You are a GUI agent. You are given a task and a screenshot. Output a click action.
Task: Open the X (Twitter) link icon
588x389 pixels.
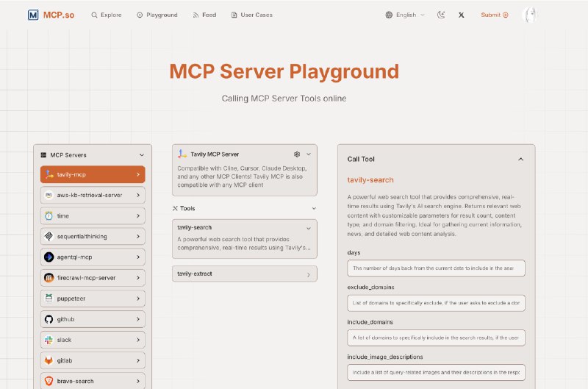click(462, 15)
